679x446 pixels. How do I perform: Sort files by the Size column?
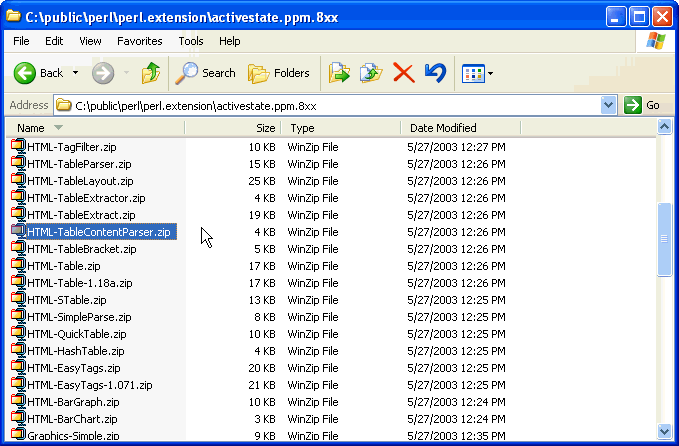(x=265, y=128)
